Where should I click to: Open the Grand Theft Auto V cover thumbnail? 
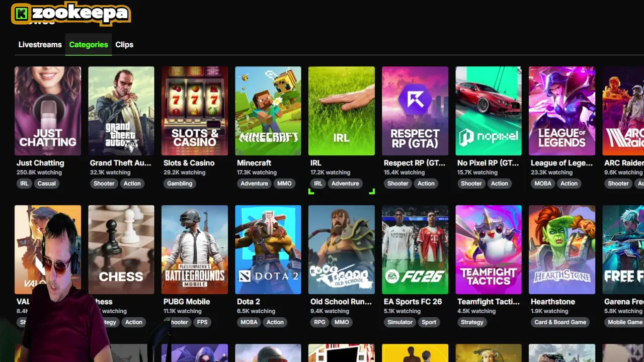click(x=121, y=111)
